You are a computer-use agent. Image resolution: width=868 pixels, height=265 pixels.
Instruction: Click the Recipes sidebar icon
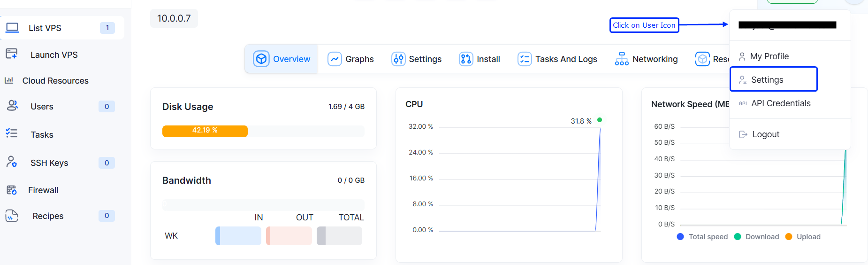click(12, 216)
